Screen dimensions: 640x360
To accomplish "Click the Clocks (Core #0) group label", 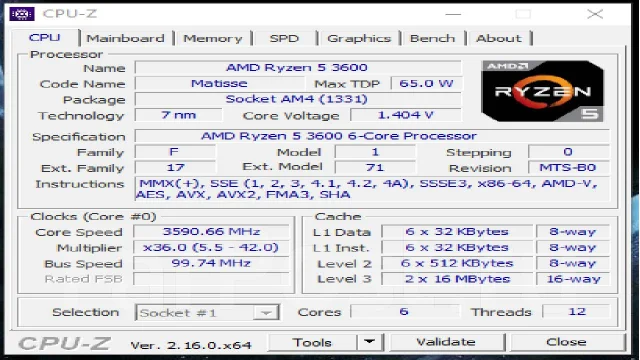I will 93,216.
